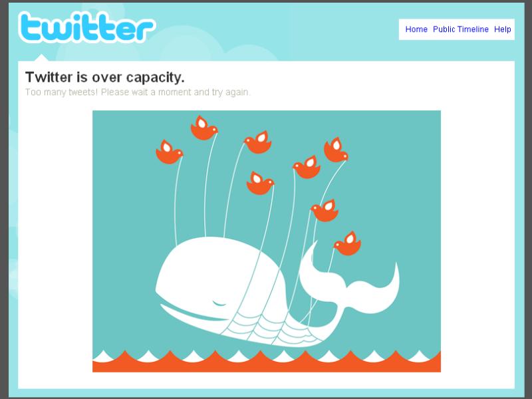Click the center bird below the others

click(x=260, y=184)
